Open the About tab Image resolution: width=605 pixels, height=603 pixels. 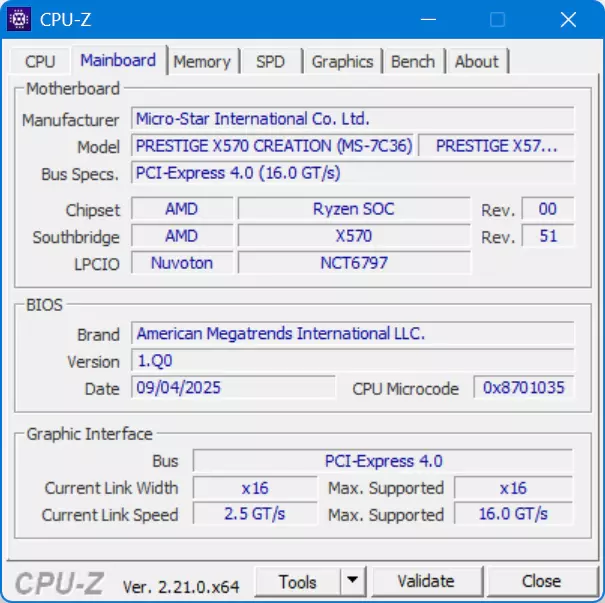pyautogui.click(x=477, y=61)
